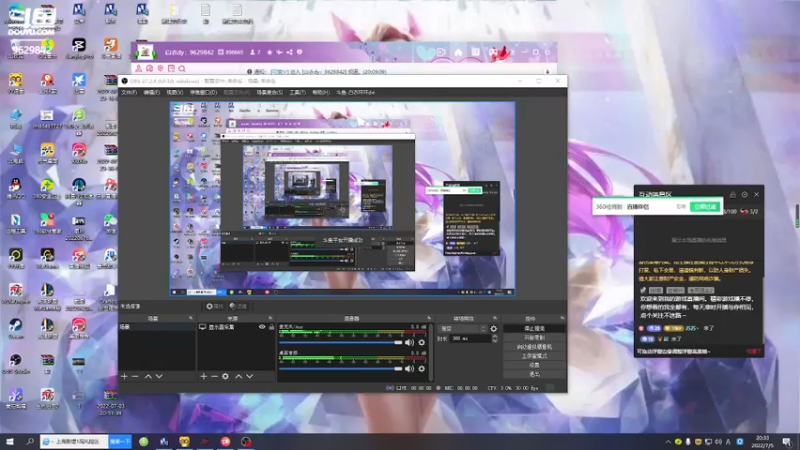Image resolution: width=800 pixels, height=450 pixels.
Task: Start virtual camera from Controls panel
Action: (534, 347)
